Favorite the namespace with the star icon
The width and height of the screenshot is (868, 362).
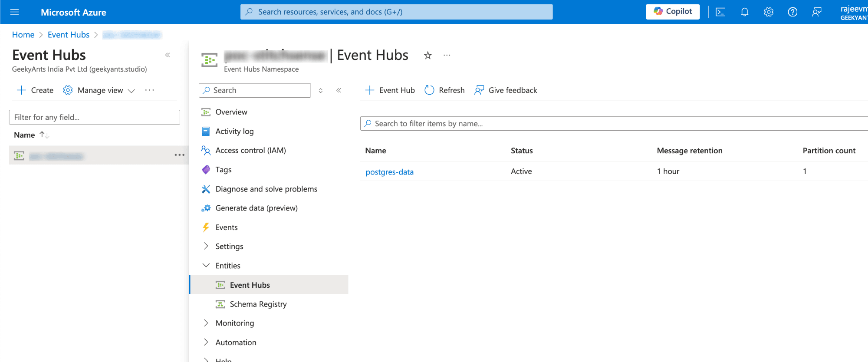tap(428, 55)
